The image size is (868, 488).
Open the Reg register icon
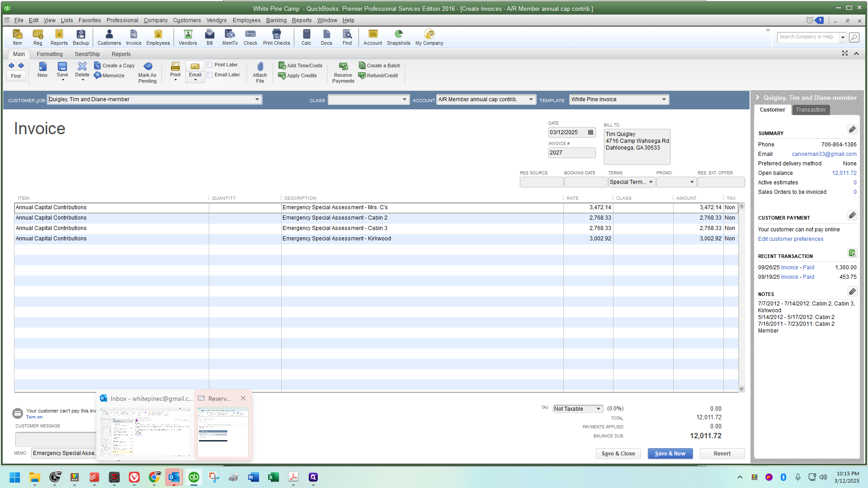38,37
